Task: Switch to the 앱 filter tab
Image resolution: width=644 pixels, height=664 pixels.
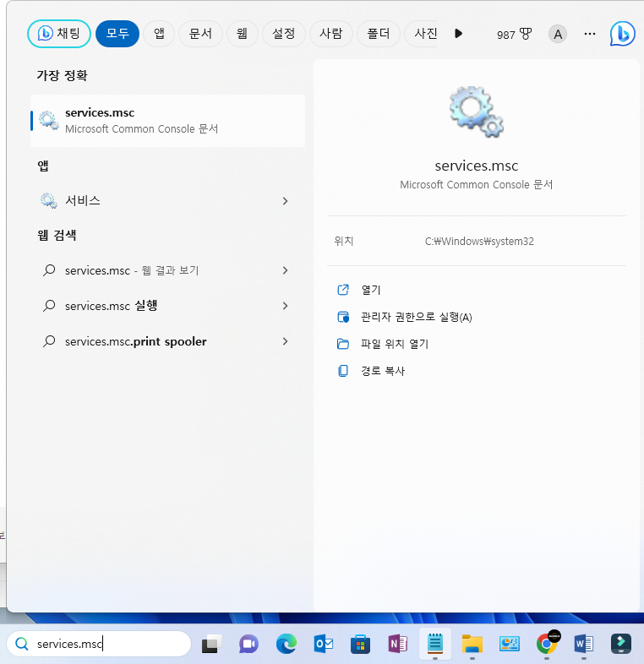Action: click(159, 34)
